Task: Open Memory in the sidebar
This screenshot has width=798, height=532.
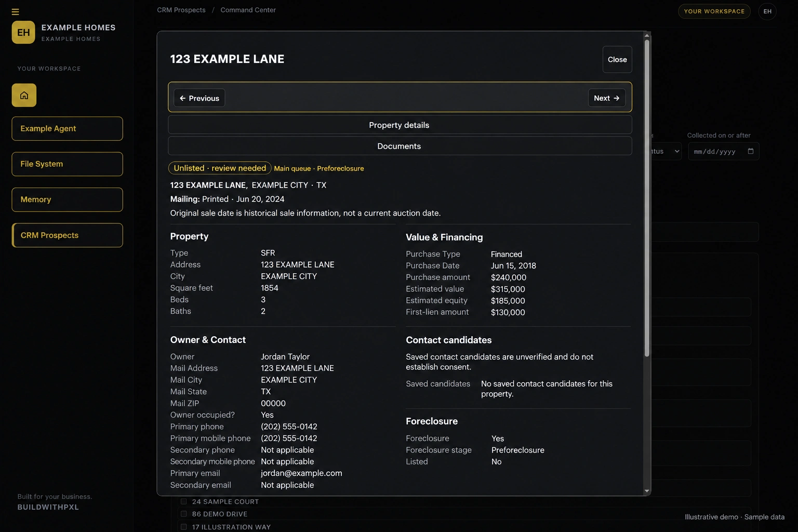Action: point(67,199)
